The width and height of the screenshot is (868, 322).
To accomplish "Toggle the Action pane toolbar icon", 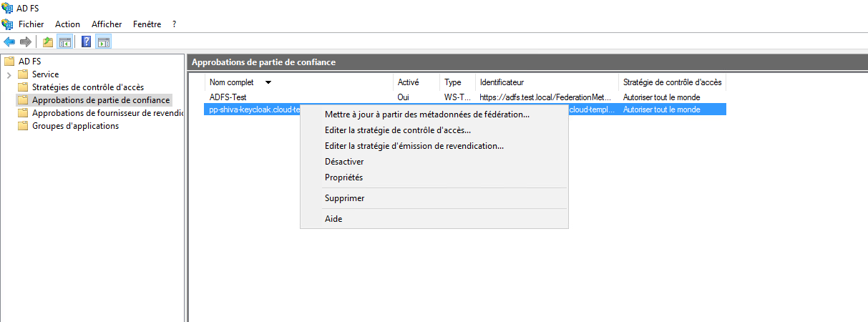I will tap(103, 42).
